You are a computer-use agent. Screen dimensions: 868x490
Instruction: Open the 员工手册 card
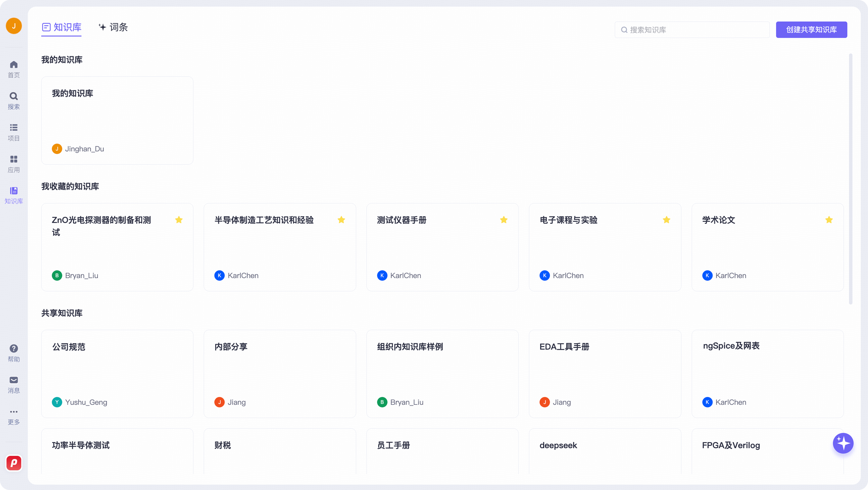point(443,451)
